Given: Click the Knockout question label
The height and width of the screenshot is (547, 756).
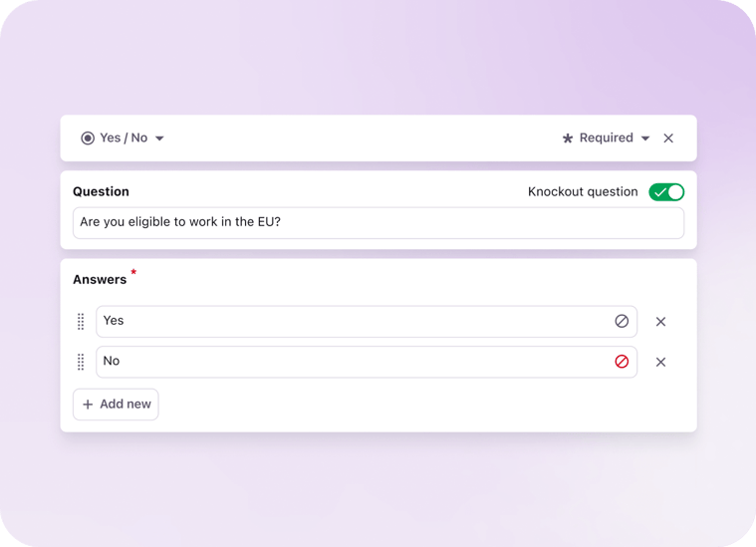Looking at the screenshot, I should pyautogui.click(x=583, y=192).
